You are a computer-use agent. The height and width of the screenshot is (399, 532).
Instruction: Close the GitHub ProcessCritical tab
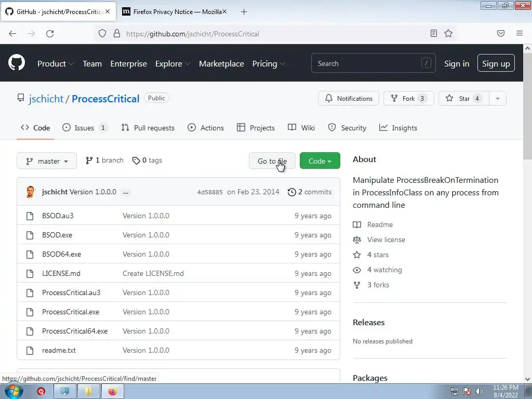(x=108, y=11)
